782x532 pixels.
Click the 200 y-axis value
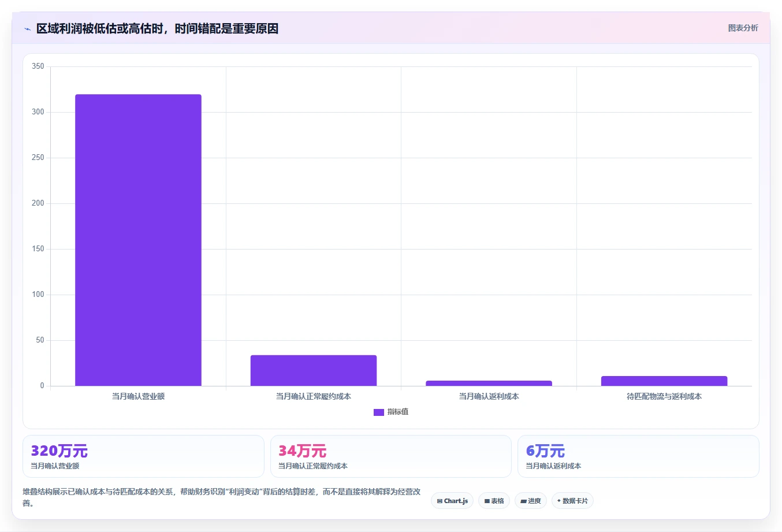(x=38, y=203)
